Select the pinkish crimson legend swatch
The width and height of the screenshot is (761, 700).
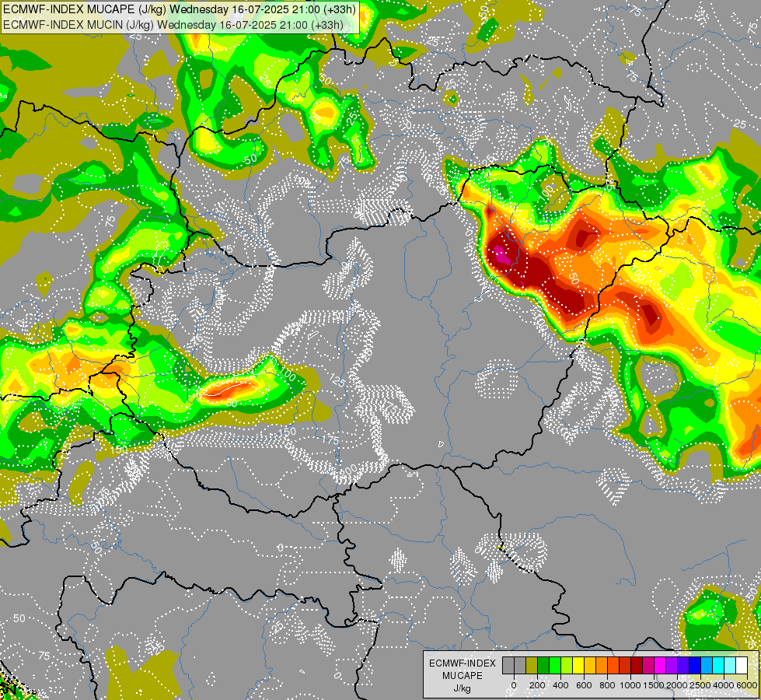648,665
